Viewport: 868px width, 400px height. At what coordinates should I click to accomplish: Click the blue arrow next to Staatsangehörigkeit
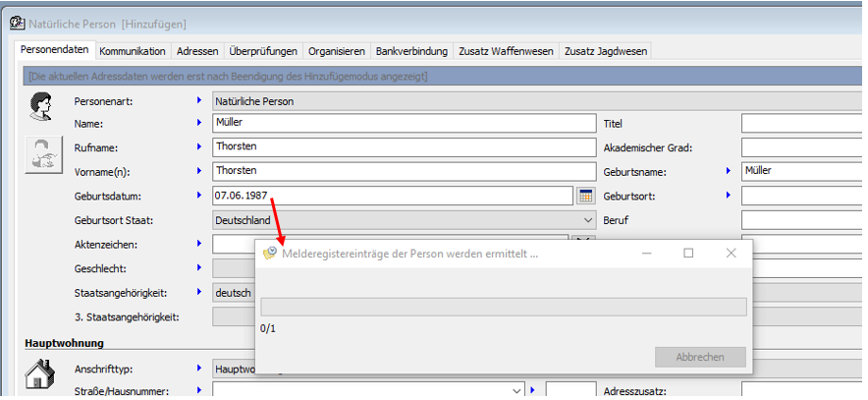[198, 292]
